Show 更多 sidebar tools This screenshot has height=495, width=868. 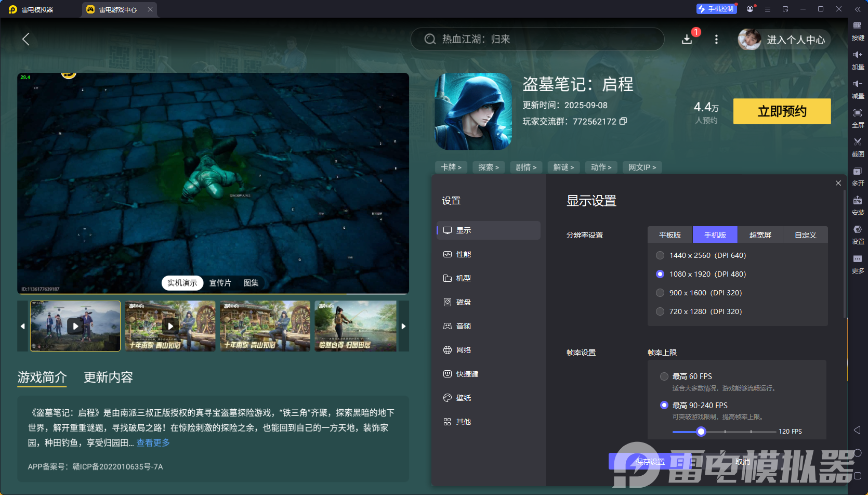858,263
